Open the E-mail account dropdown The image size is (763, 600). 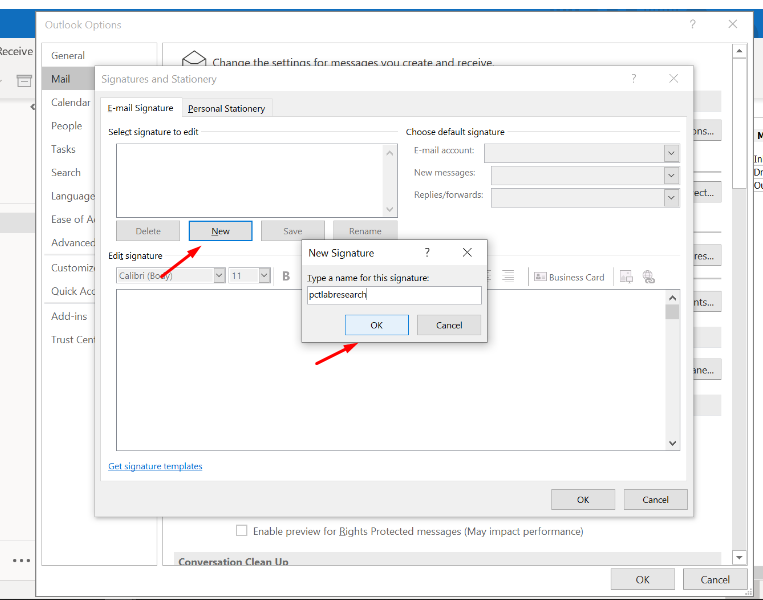(x=672, y=153)
